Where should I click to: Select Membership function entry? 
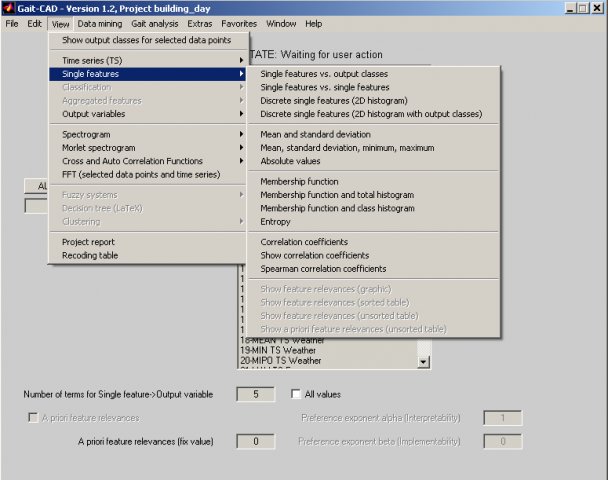click(x=373, y=181)
